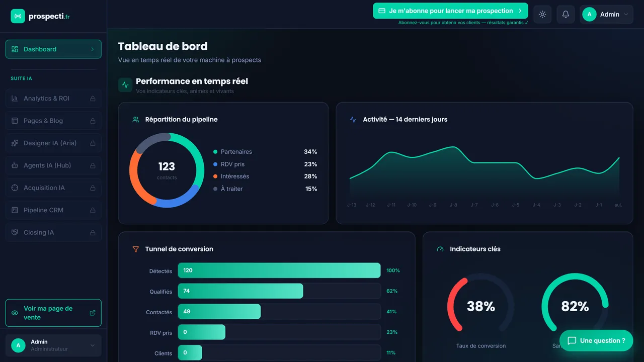Click the Tunnel de conversion funnel icon
The height and width of the screenshot is (362, 644).
click(136, 249)
